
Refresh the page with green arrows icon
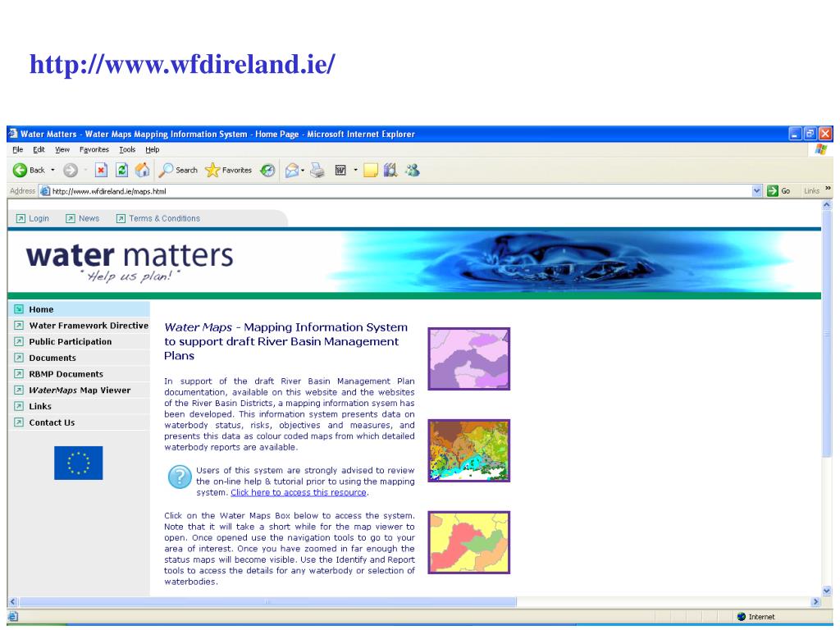(x=121, y=171)
